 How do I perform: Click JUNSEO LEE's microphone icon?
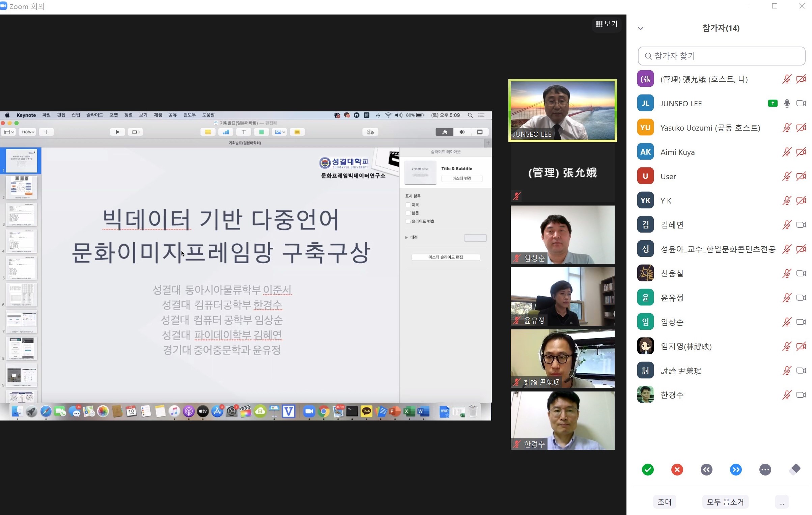click(787, 103)
